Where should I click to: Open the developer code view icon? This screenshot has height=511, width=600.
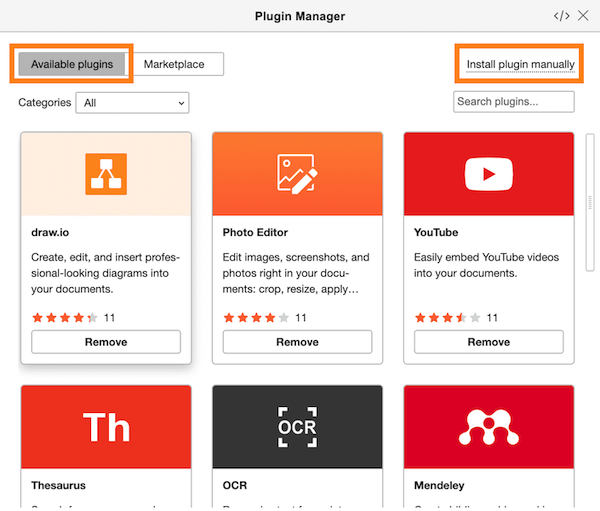coord(561,16)
